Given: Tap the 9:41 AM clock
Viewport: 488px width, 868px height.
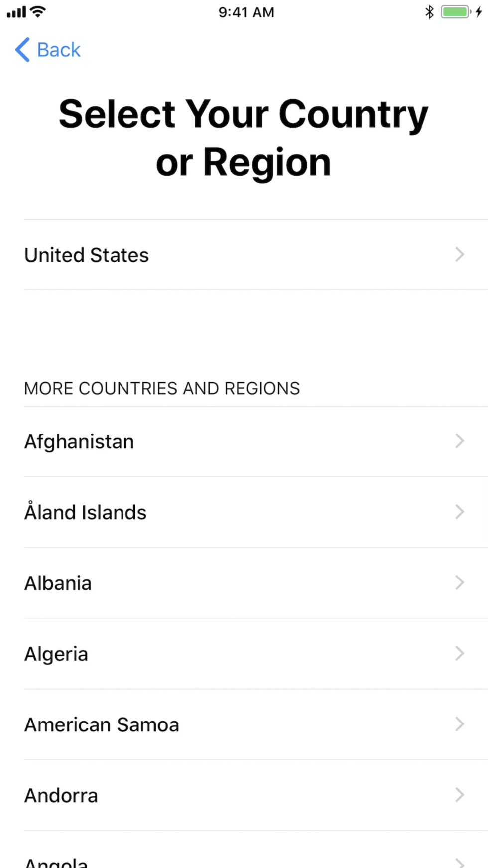Looking at the screenshot, I should pos(246,12).
